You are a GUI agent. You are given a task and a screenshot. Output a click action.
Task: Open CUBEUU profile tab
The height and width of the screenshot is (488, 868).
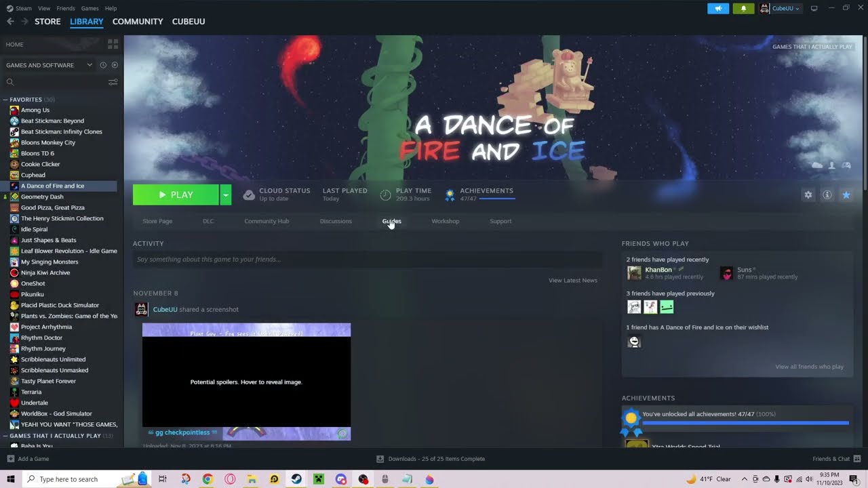tap(189, 22)
